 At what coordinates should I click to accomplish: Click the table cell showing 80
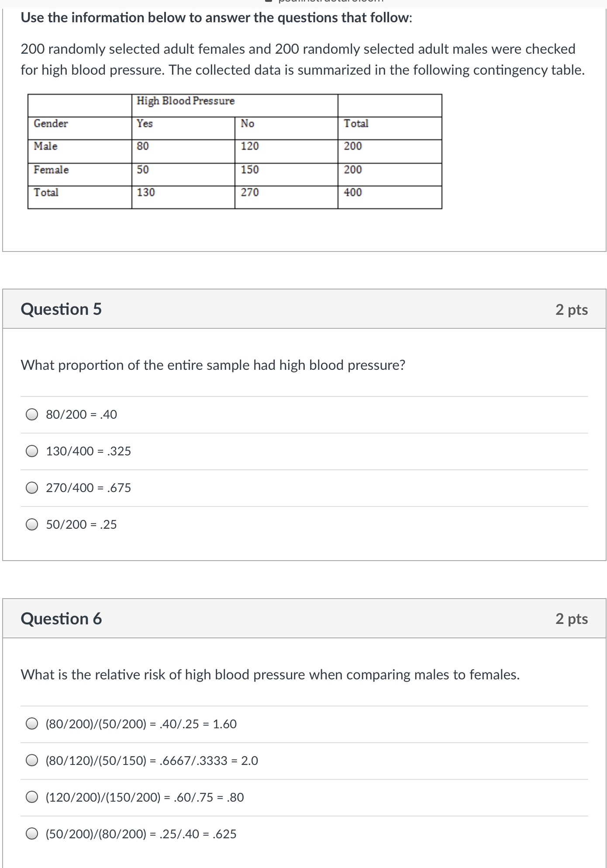click(x=143, y=146)
